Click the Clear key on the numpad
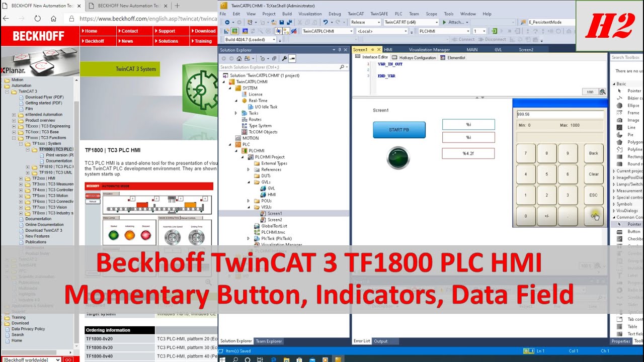 tap(594, 174)
